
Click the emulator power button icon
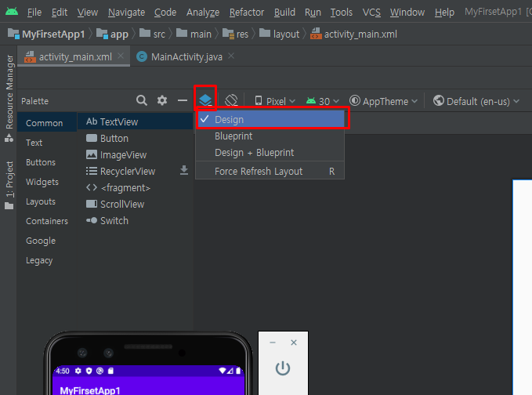[x=283, y=368]
